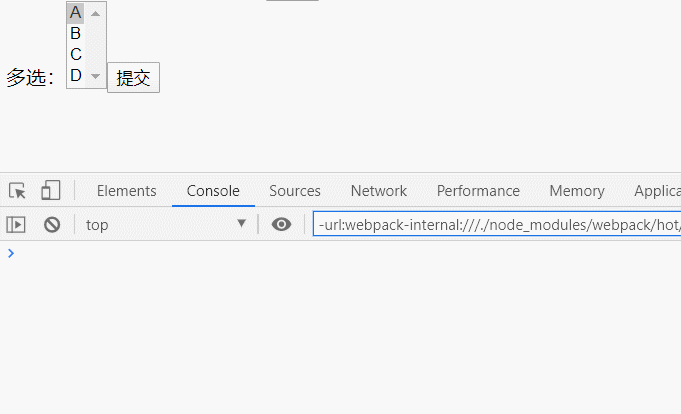This screenshot has height=414, width=681.
Task: Select option D in the list
Action: [x=76, y=75]
